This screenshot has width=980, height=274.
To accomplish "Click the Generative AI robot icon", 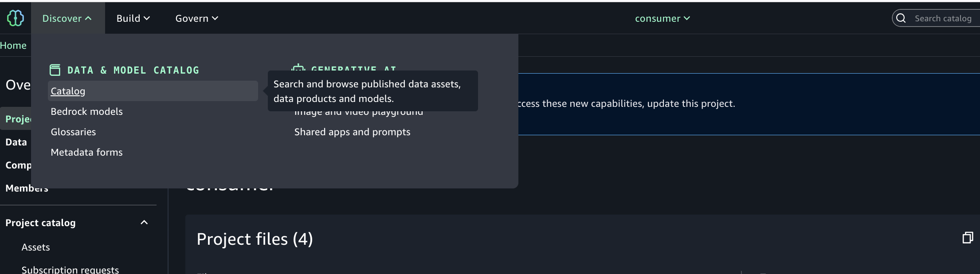I will coord(298,68).
